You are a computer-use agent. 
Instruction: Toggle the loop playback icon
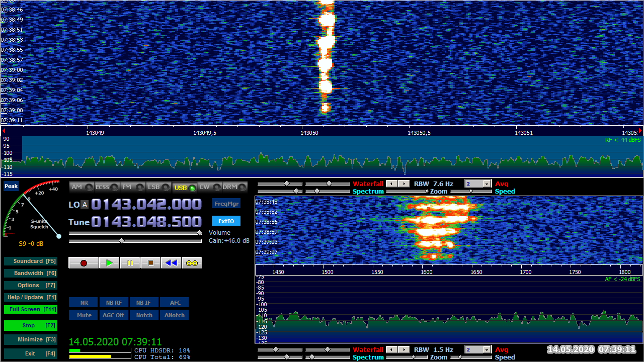coord(192,263)
